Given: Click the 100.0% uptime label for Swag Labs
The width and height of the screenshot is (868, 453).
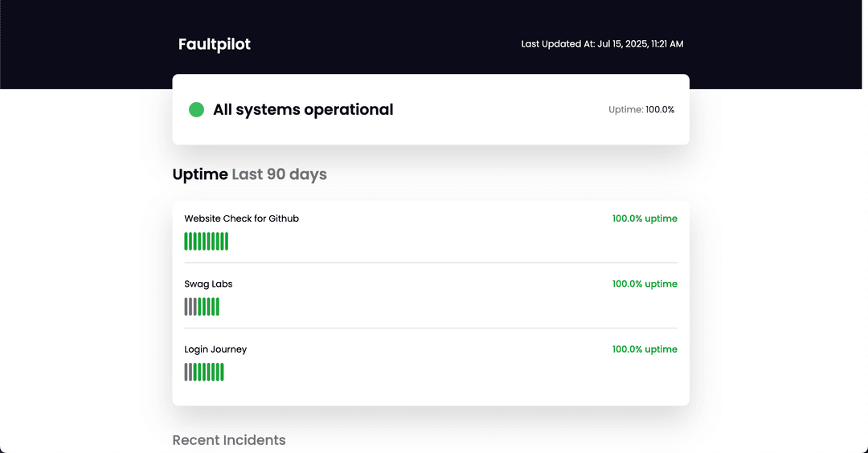Looking at the screenshot, I should [645, 284].
